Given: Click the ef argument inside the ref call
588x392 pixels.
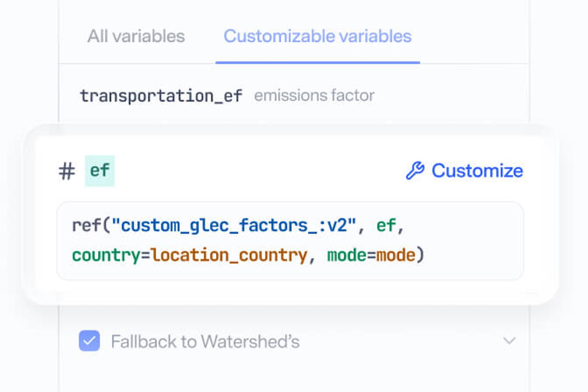Looking at the screenshot, I should tap(387, 224).
